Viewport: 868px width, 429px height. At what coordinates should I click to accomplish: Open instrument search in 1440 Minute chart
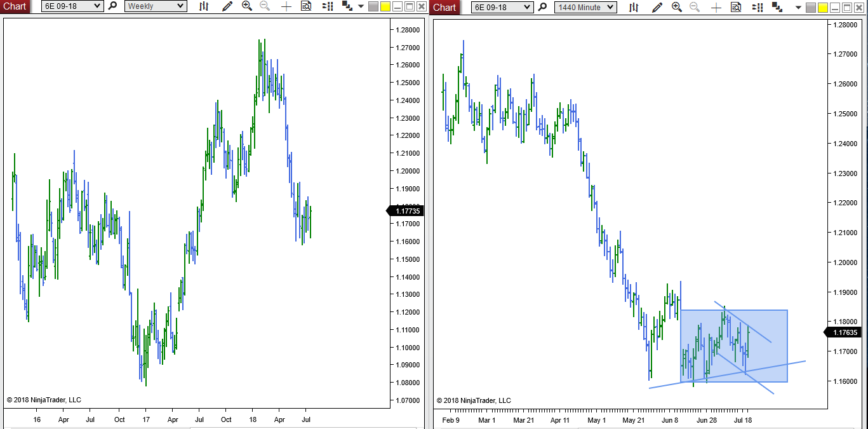point(542,8)
